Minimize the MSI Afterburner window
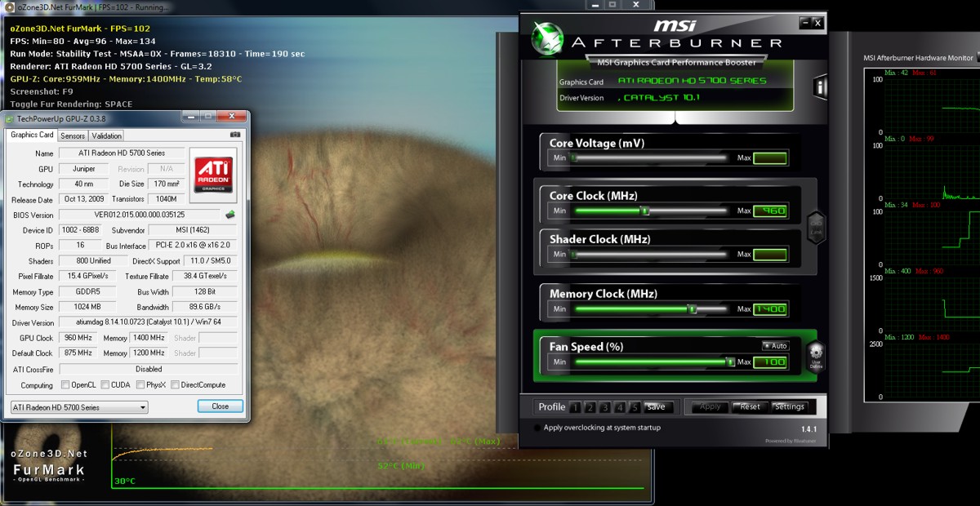The width and height of the screenshot is (980, 506). click(805, 23)
